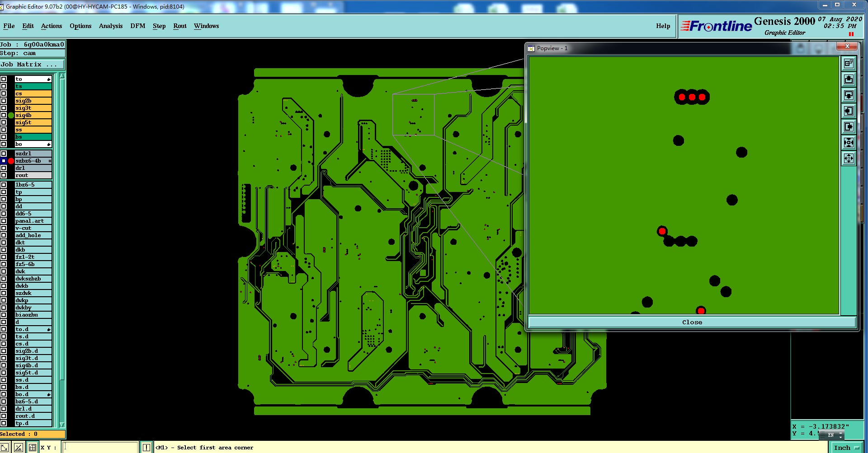Click the grid snap icon beside X Y
The height and width of the screenshot is (453, 868).
33,448
